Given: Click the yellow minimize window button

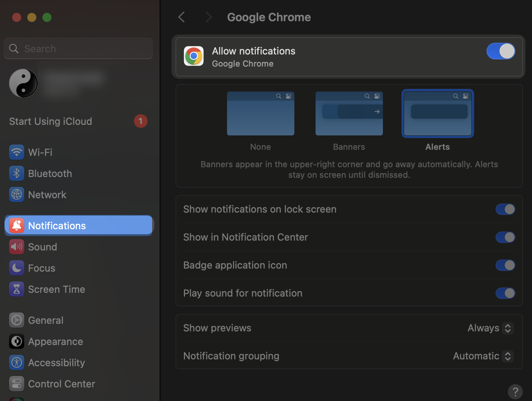Looking at the screenshot, I should (32, 17).
